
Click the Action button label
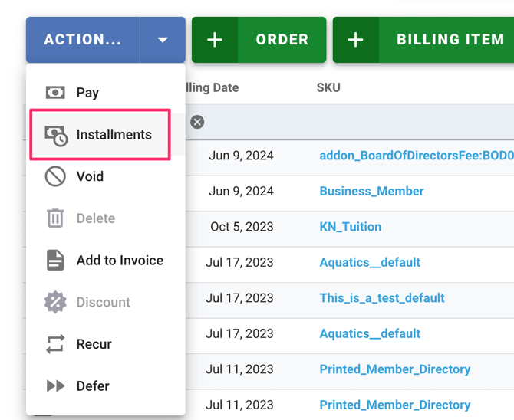tap(83, 40)
